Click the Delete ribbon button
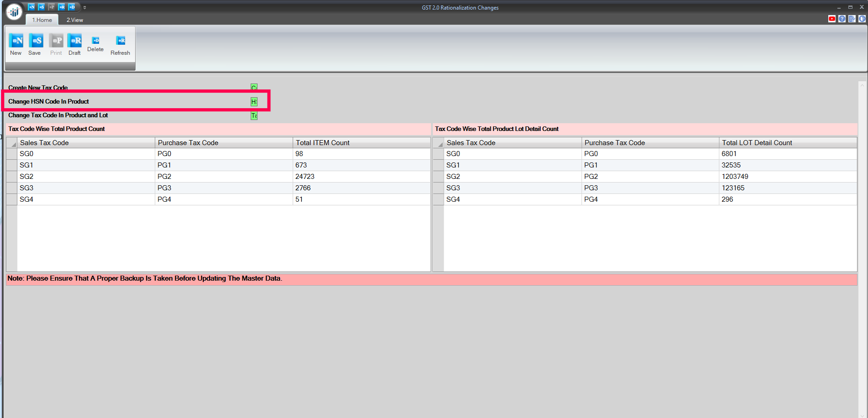The width and height of the screenshot is (868, 418). click(x=95, y=44)
